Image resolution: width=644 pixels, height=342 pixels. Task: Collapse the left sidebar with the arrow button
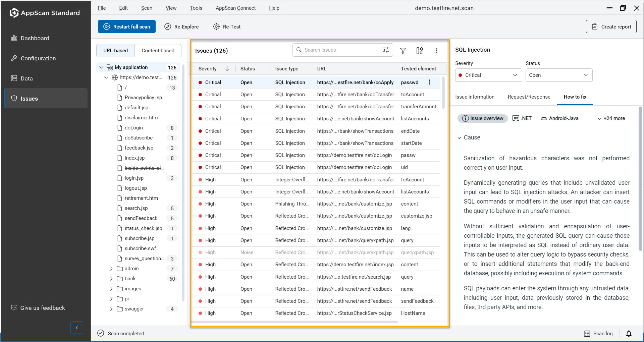[76, 328]
